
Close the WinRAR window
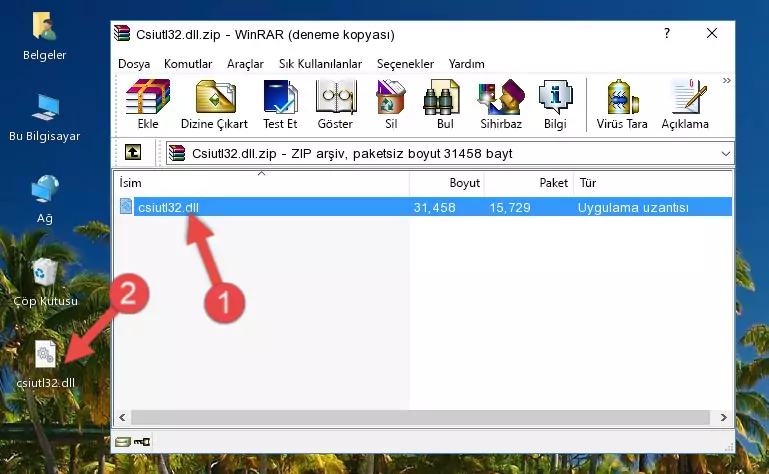click(712, 33)
